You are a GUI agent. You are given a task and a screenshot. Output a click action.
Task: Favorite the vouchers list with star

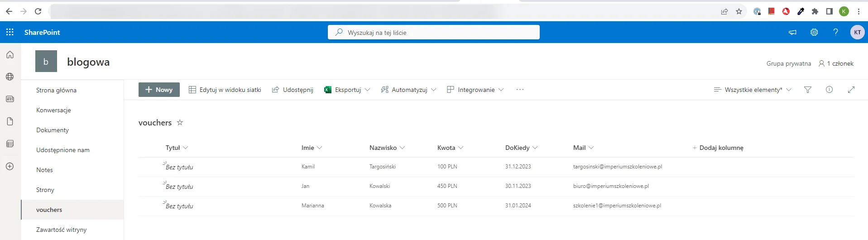pyautogui.click(x=180, y=123)
